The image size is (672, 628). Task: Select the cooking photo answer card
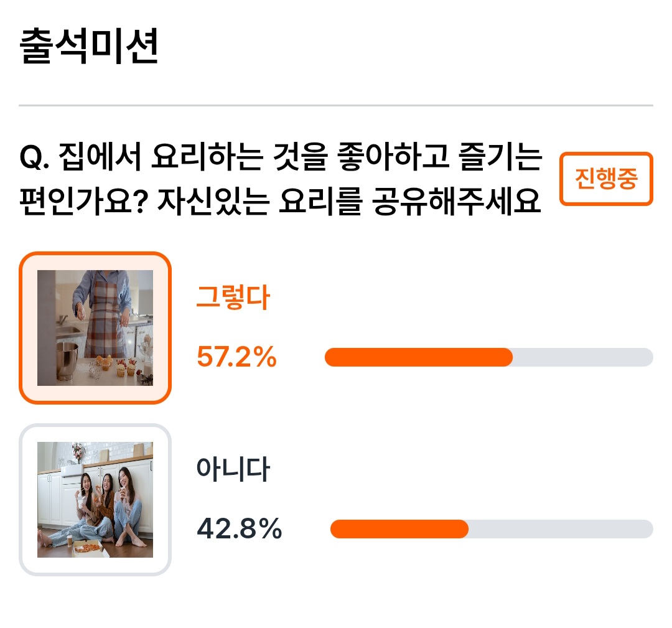95,328
